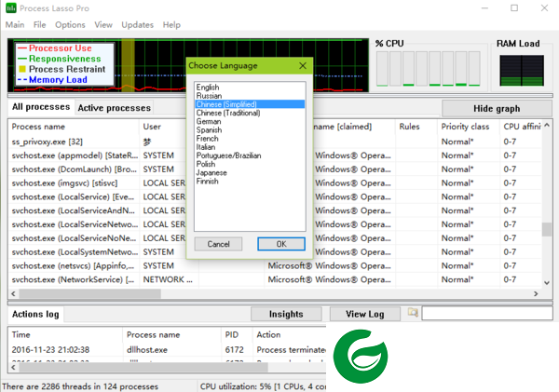559x392 pixels.
Task: Click the View Log button
Action: click(364, 314)
